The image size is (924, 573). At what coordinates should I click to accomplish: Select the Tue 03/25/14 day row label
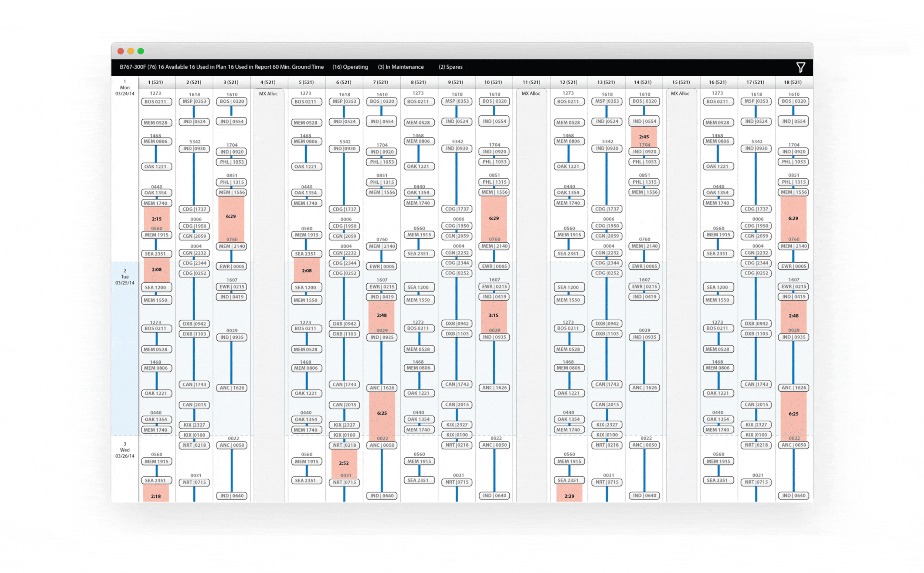(125, 277)
